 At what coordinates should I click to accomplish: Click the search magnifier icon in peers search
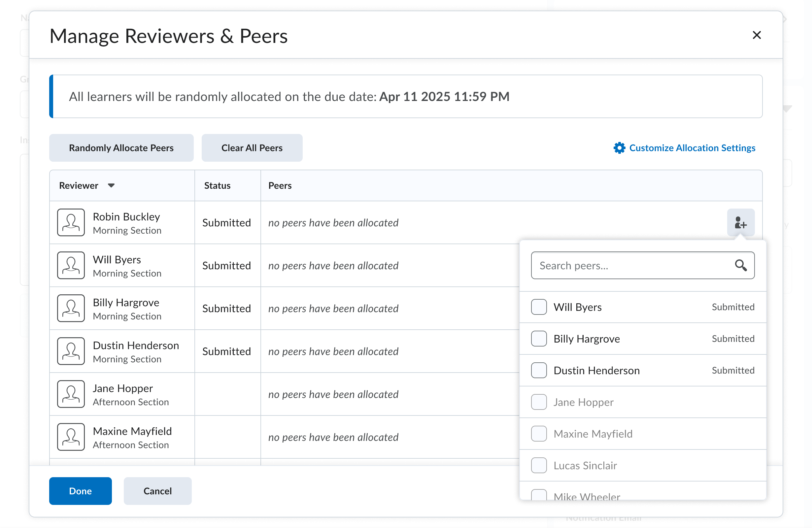coord(740,265)
